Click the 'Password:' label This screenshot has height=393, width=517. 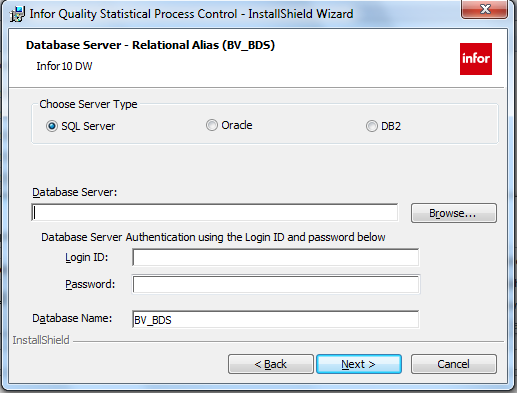90,284
